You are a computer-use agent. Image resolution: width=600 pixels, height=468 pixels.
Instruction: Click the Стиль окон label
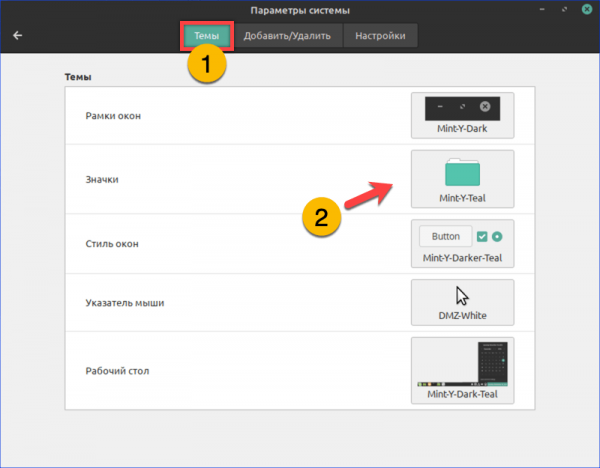coord(112,244)
